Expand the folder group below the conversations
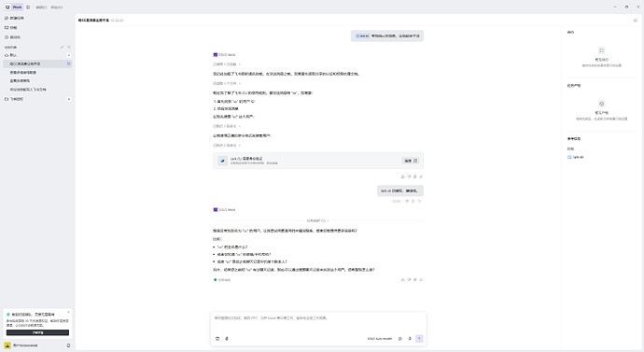 click(x=68, y=99)
